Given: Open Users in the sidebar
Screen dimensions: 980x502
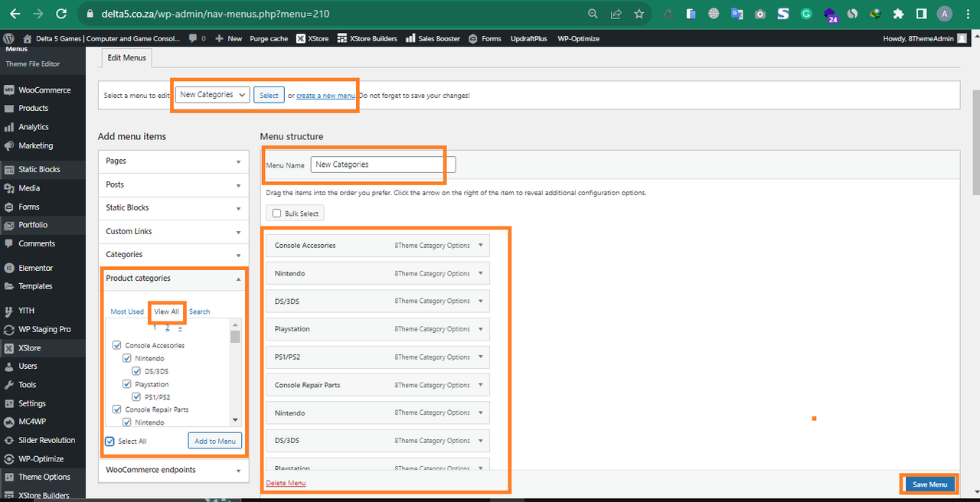Looking at the screenshot, I should click(x=28, y=366).
